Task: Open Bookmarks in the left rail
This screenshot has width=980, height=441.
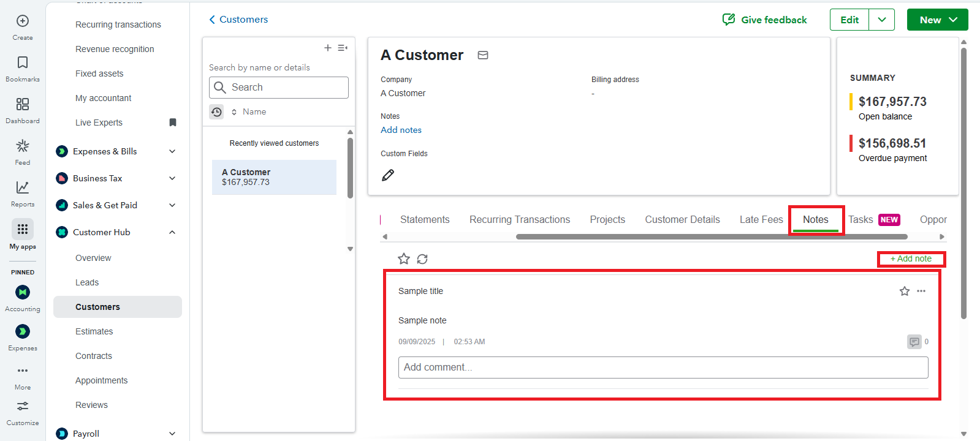Action: [23, 62]
